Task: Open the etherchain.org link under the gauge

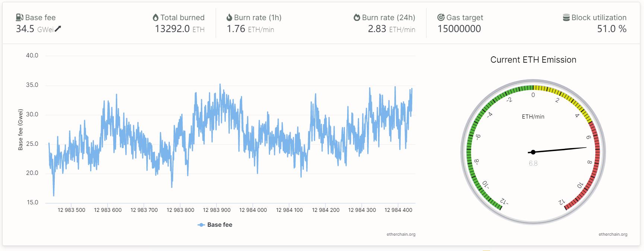Action: pyautogui.click(x=613, y=235)
